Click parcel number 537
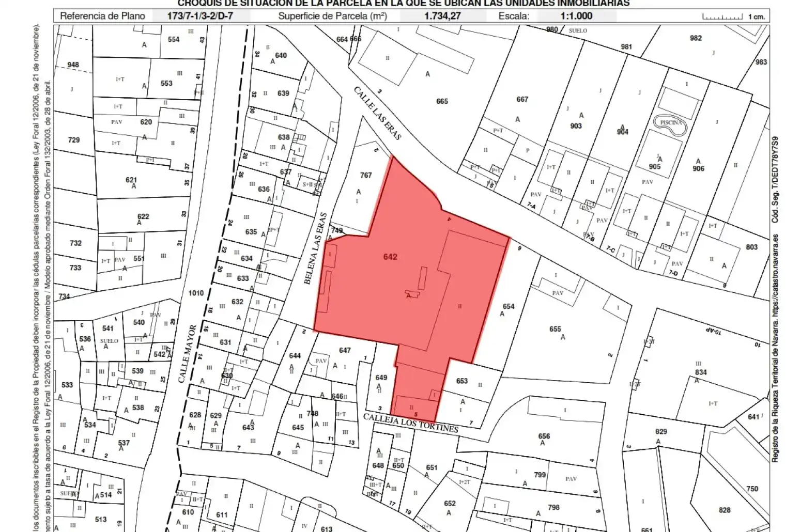Viewport: 801px width, 532px height. [x=124, y=443]
